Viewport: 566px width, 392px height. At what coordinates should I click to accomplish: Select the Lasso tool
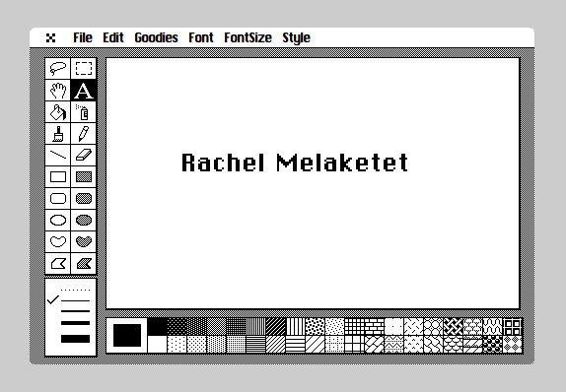pos(58,69)
